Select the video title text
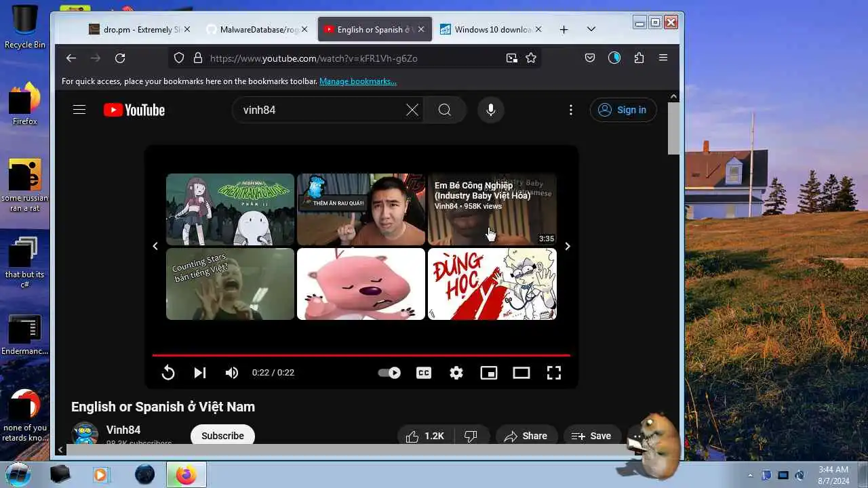Image resolution: width=868 pixels, height=488 pixels. 163,407
